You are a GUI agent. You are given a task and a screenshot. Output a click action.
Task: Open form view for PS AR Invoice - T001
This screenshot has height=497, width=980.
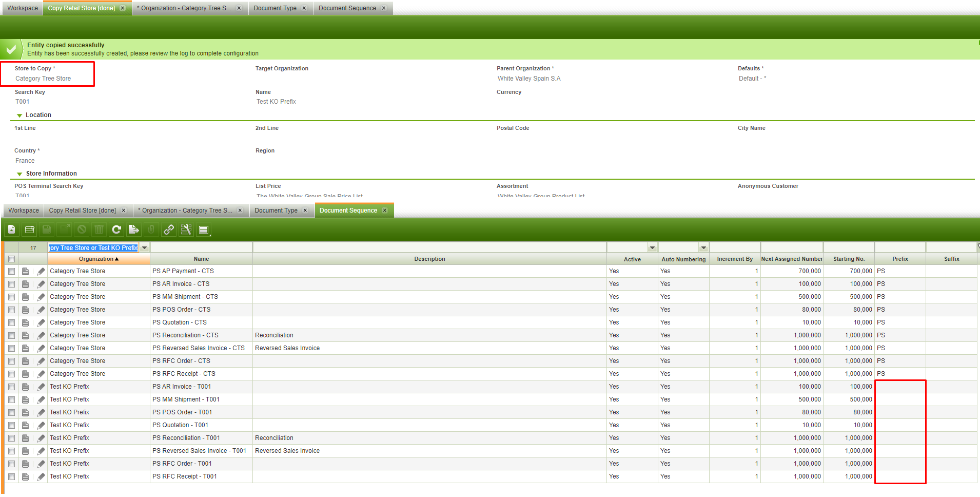coord(25,387)
